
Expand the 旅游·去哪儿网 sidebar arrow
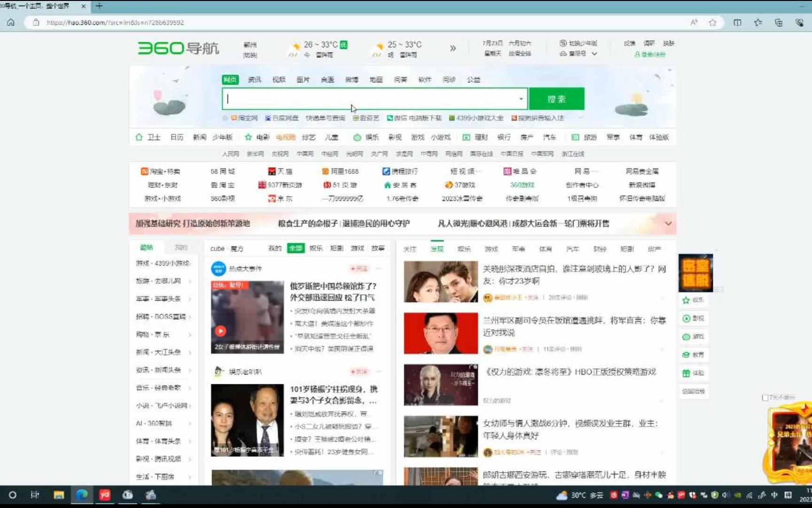coord(190,281)
